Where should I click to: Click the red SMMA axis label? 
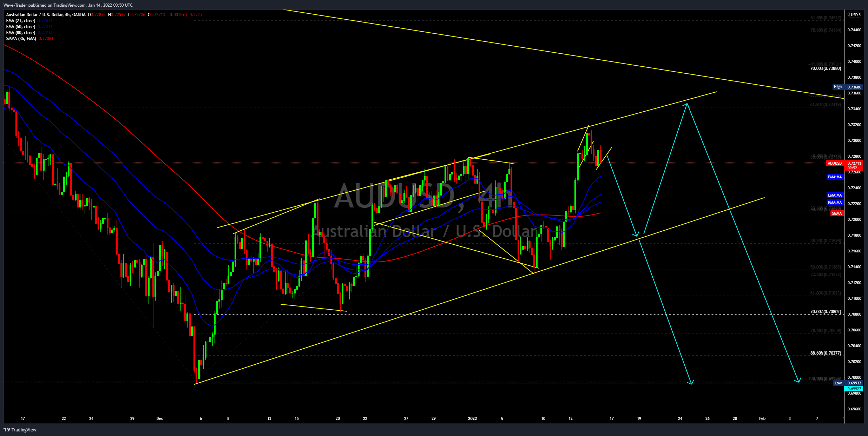837,213
